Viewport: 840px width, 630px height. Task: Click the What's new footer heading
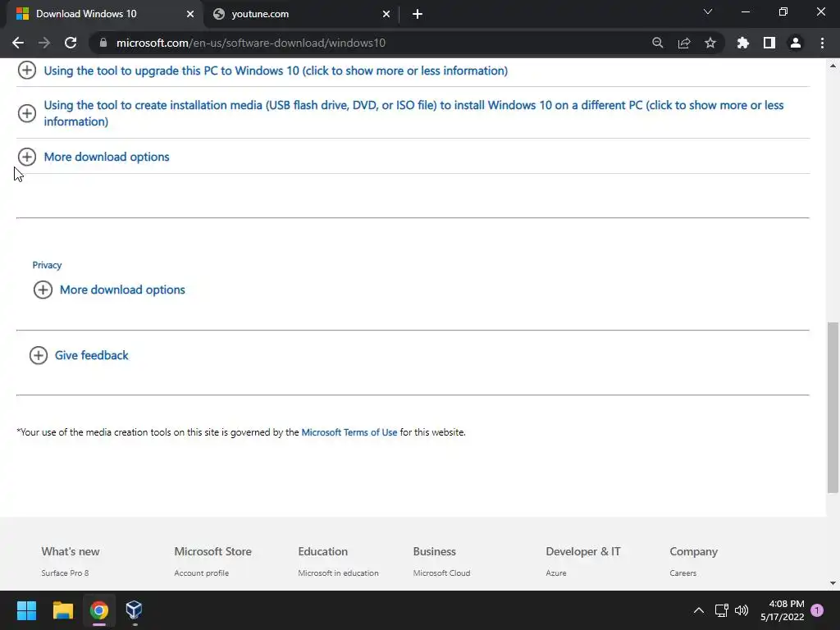(x=71, y=551)
